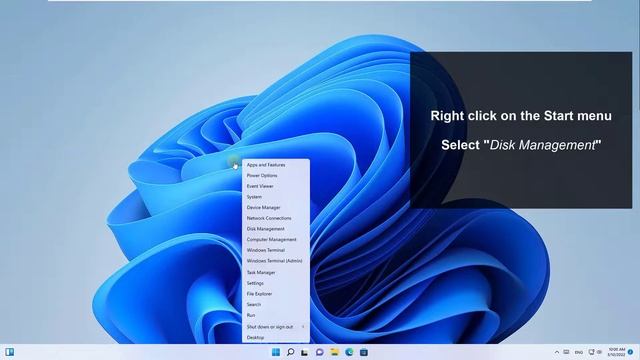The height and width of the screenshot is (360, 640).
Task: Open the Windows Start button
Action: tap(276, 352)
